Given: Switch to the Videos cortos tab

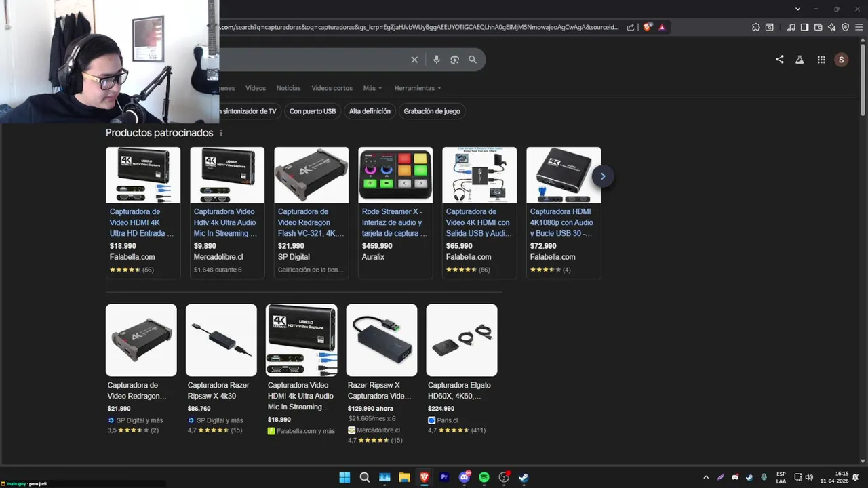Looking at the screenshot, I should (332, 88).
